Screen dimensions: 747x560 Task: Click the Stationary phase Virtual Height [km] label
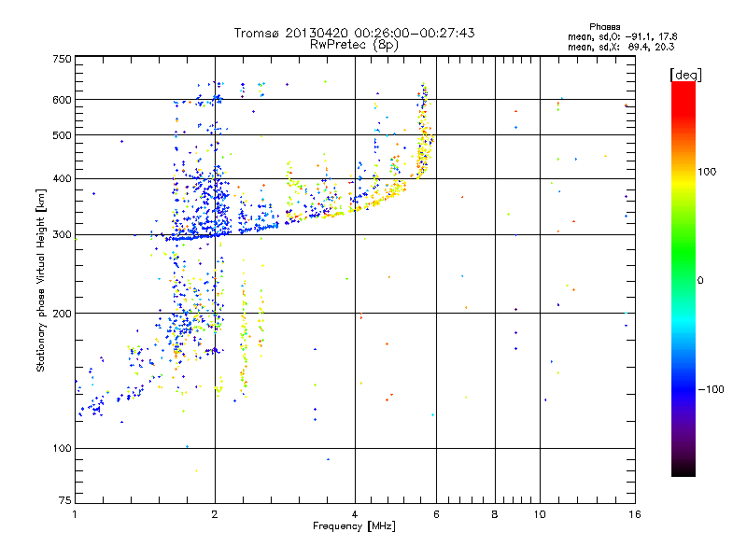click(40, 280)
